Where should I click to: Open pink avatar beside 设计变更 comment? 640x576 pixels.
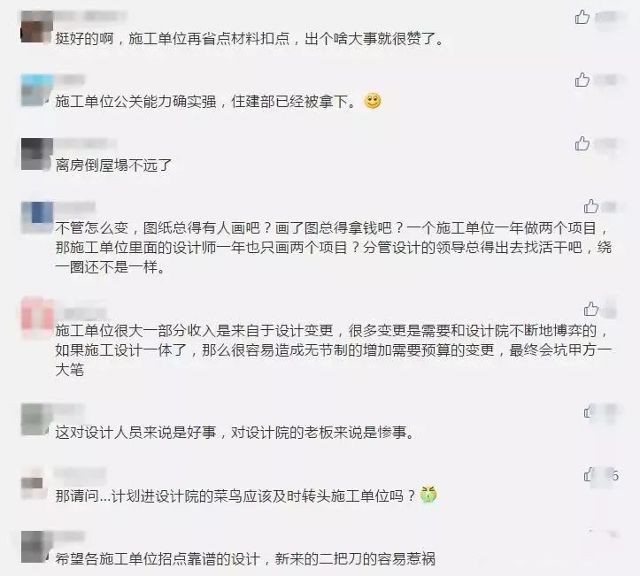(x=37, y=317)
